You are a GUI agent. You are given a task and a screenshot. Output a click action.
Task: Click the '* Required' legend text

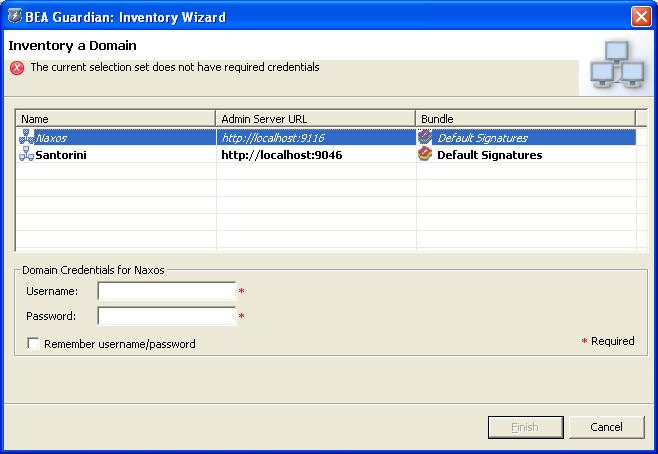608,341
